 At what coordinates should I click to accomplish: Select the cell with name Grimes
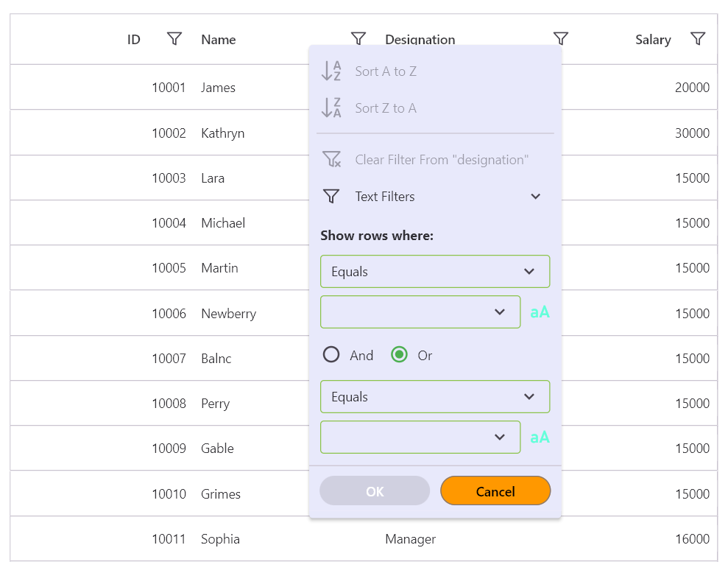(x=221, y=493)
